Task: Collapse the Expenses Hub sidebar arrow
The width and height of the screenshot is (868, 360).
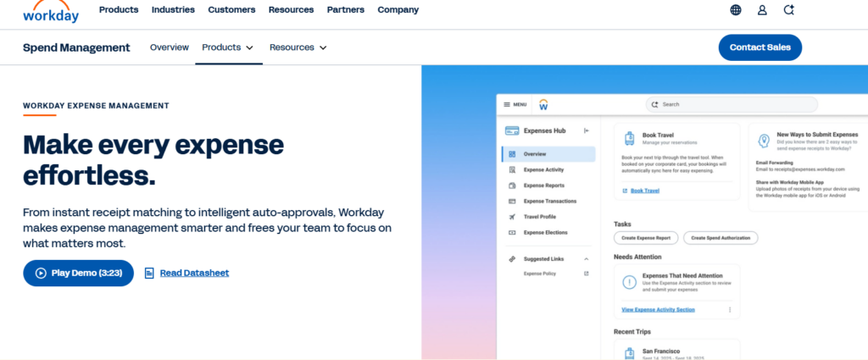Action: (x=587, y=131)
